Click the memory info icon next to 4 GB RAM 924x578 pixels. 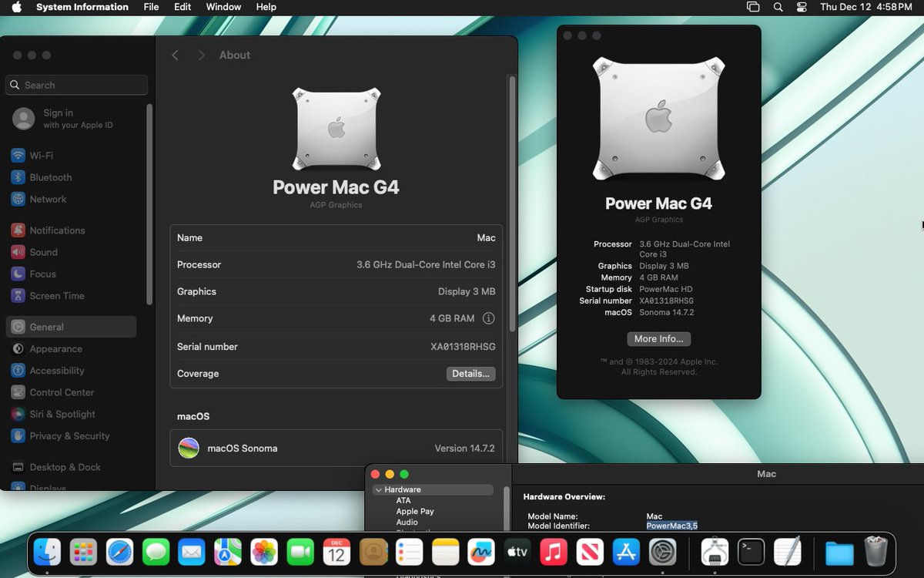[x=488, y=318]
